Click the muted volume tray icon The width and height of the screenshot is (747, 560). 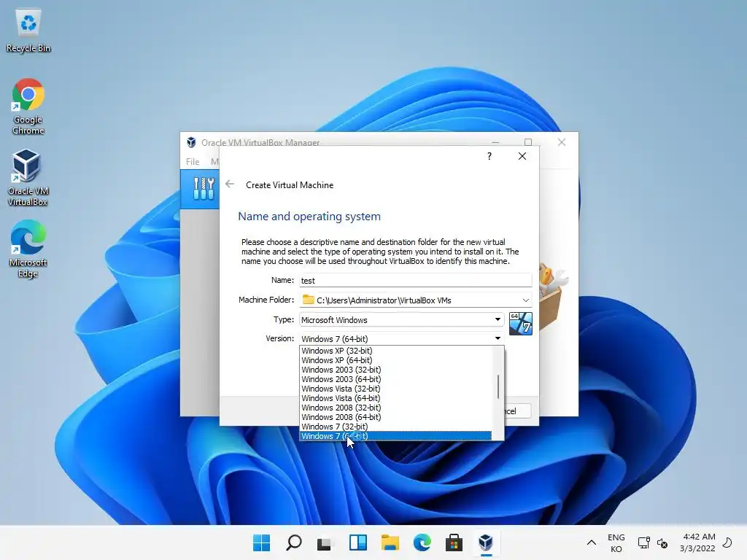pyautogui.click(x=662, y=542)
